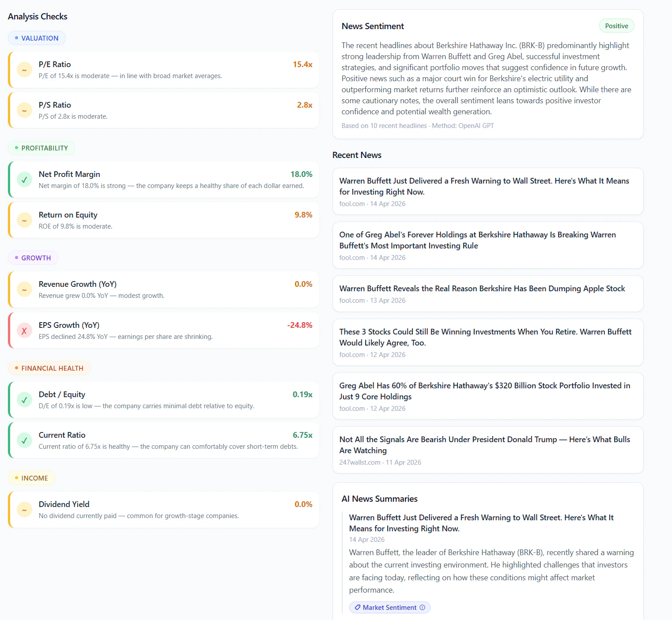Click the Current Ratio checkmark icon
This screenshot has height=620, width=672.
click(x=24, y=440)
